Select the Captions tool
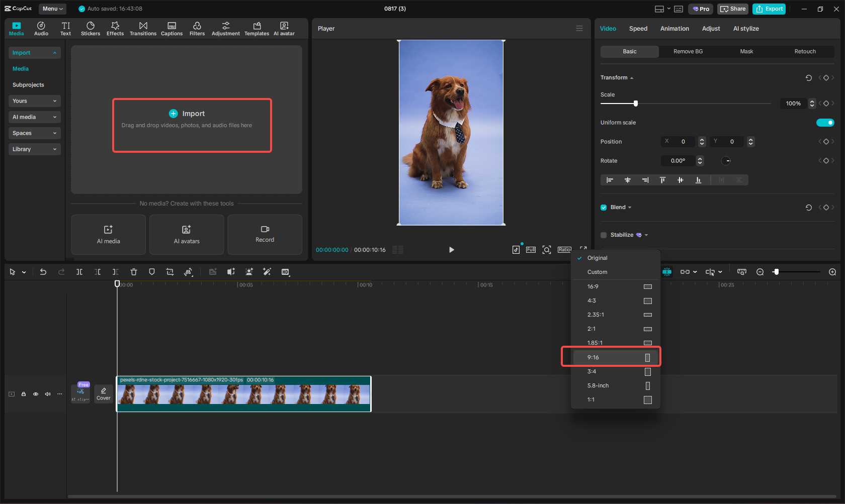 172,28
